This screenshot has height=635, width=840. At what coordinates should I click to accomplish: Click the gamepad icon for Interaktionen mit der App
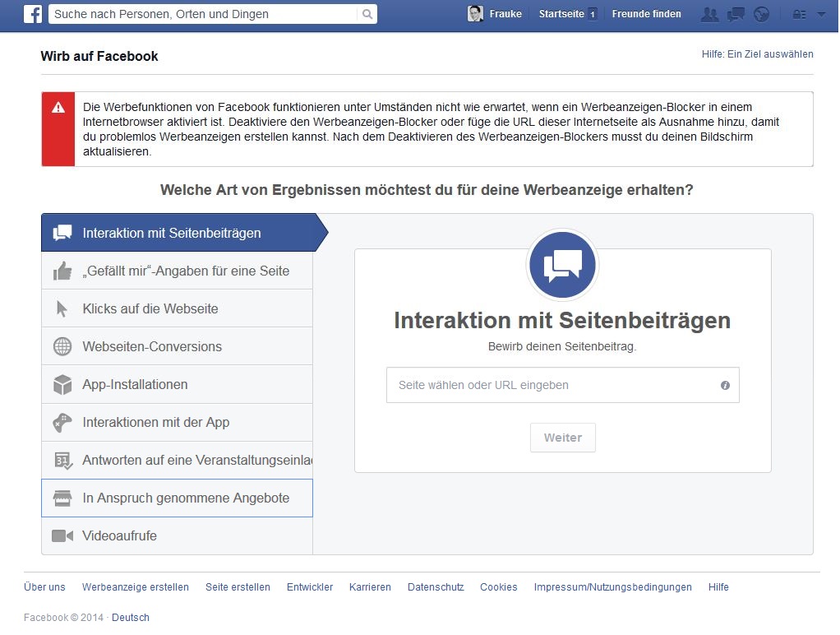click(x=62, y=423)
